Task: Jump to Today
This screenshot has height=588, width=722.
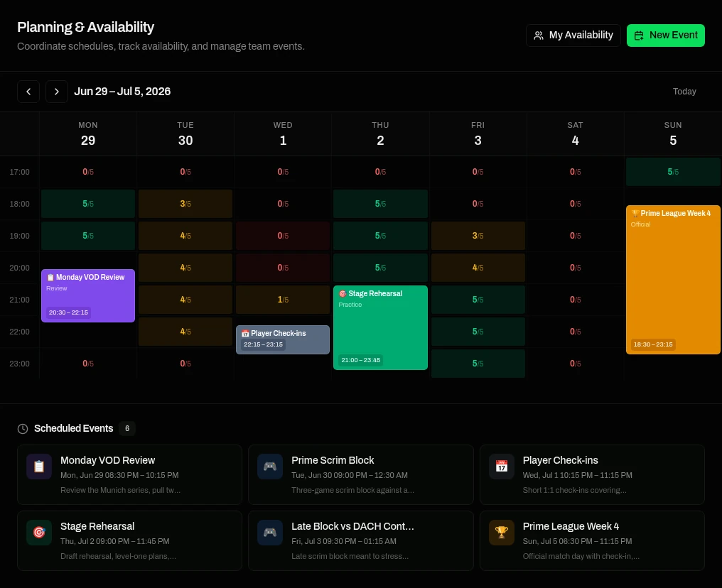Action: (684, 92)
